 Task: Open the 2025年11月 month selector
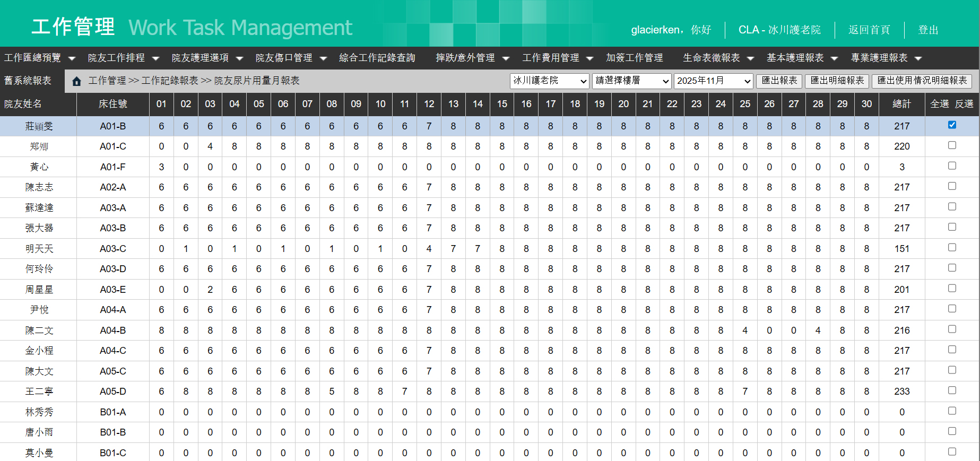coord(713,81)
